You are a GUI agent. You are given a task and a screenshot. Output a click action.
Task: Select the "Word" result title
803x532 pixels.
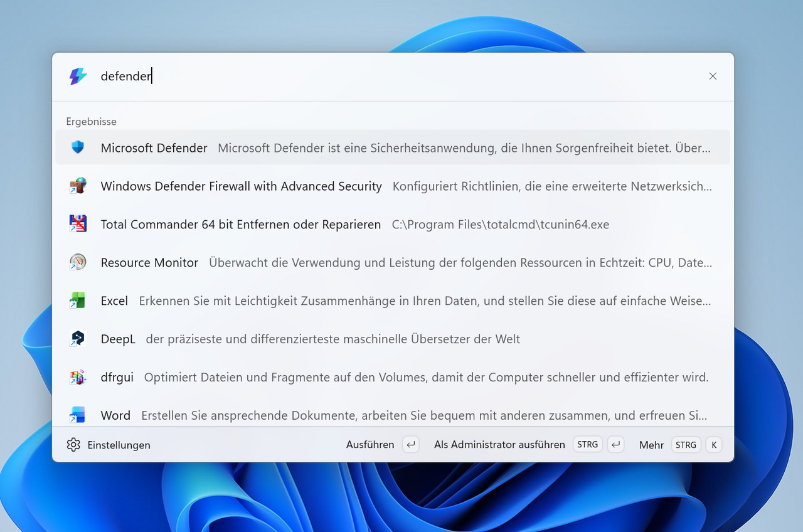pyautogui.click(x=115, y=416)
